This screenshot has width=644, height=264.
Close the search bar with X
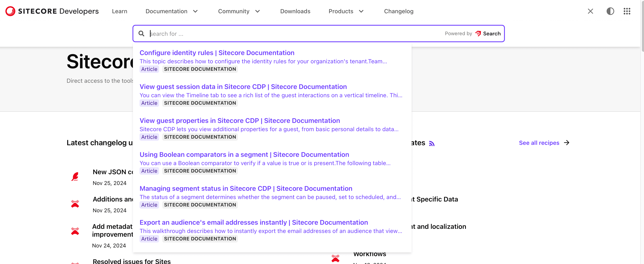coord(590,11)
